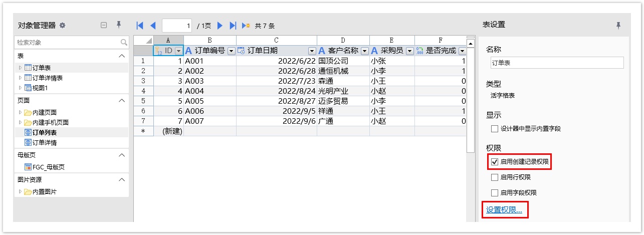
Task: Expand the 订单详情表 tree node
Action: pyautogui.click(x=20, y=78)
